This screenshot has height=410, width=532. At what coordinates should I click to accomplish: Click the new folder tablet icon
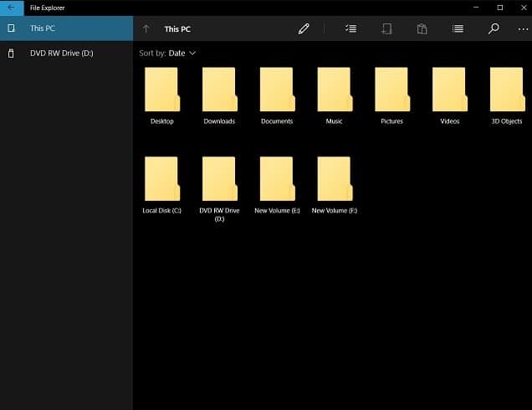click(x=386, y=28)
